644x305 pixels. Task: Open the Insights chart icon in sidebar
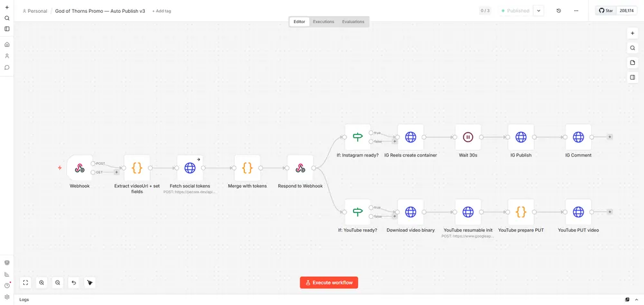point(7,274)
